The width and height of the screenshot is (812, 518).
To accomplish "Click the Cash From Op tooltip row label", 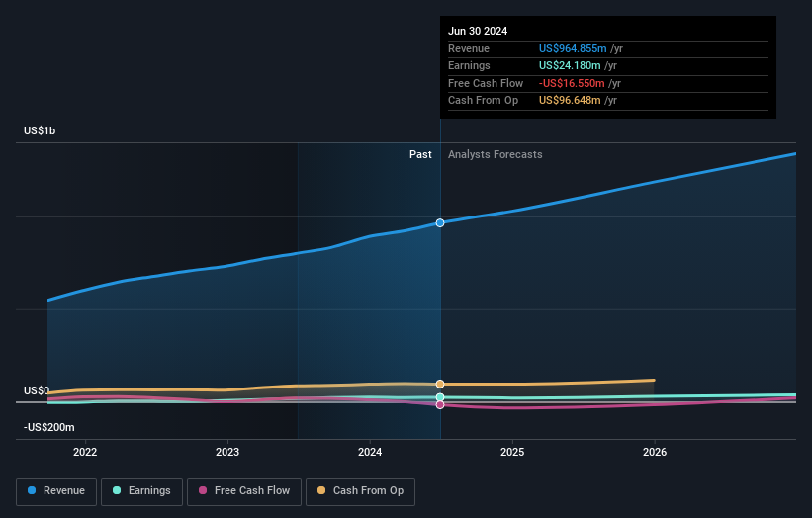I will click(x=484, y=101).
